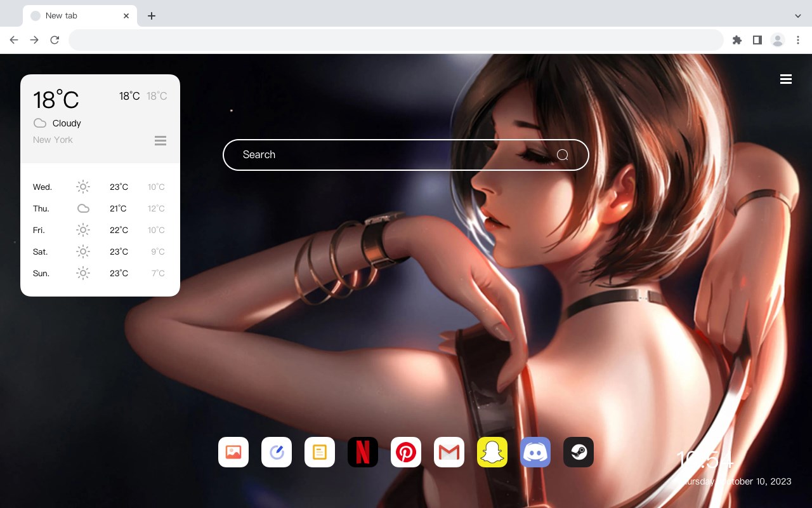Select the Wed. forecast day label
The width and height of the screenshot is (812, 508).
click(43, 187)
